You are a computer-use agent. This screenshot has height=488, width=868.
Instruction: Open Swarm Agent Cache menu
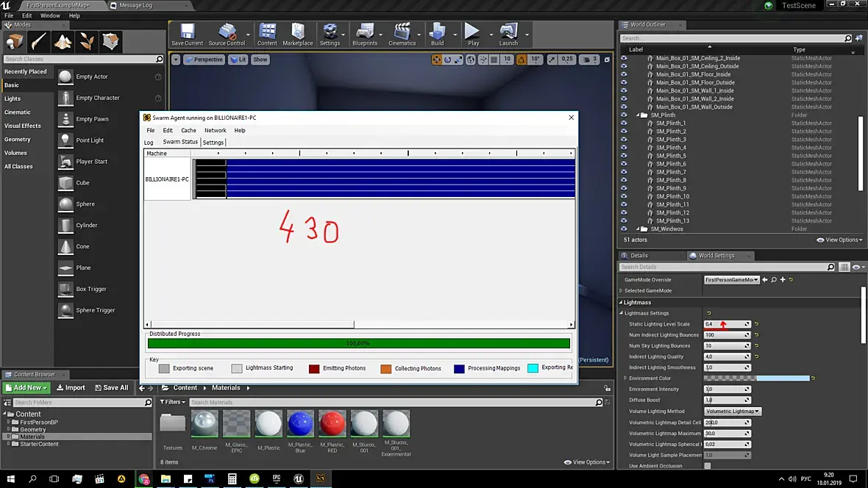coord(188,131)
